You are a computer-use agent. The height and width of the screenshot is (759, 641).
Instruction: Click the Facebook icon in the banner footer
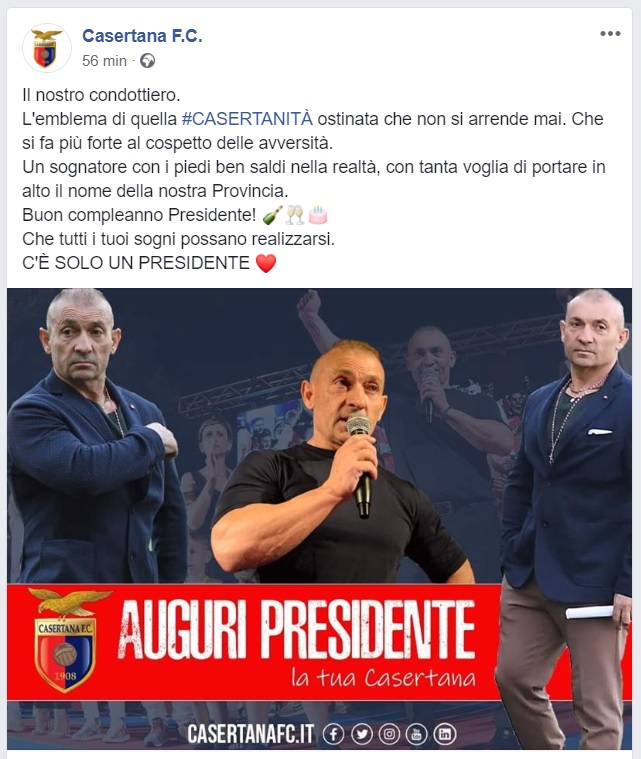pyautogui.click(x=333, y=734)
